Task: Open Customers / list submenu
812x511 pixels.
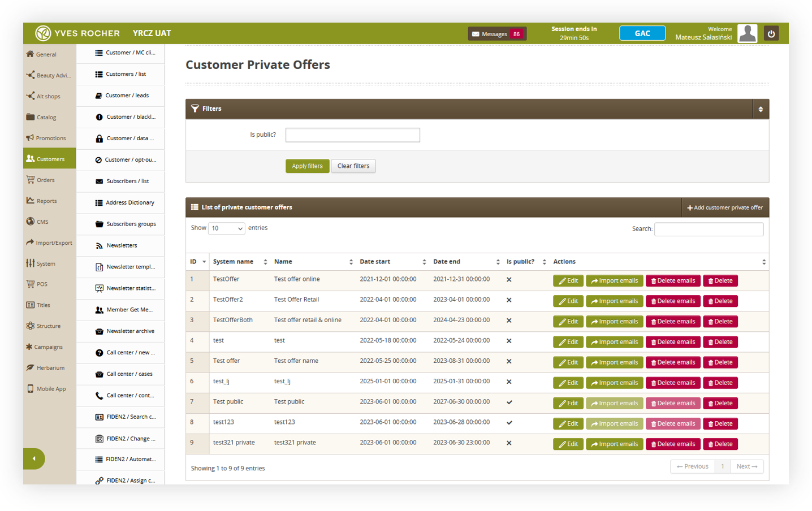Action: tap(120, 74)
